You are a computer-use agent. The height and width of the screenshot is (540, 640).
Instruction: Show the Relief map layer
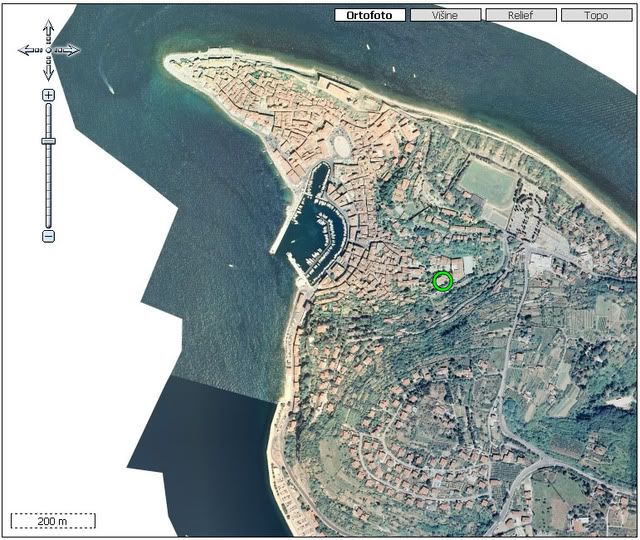(x=520, y=16)
